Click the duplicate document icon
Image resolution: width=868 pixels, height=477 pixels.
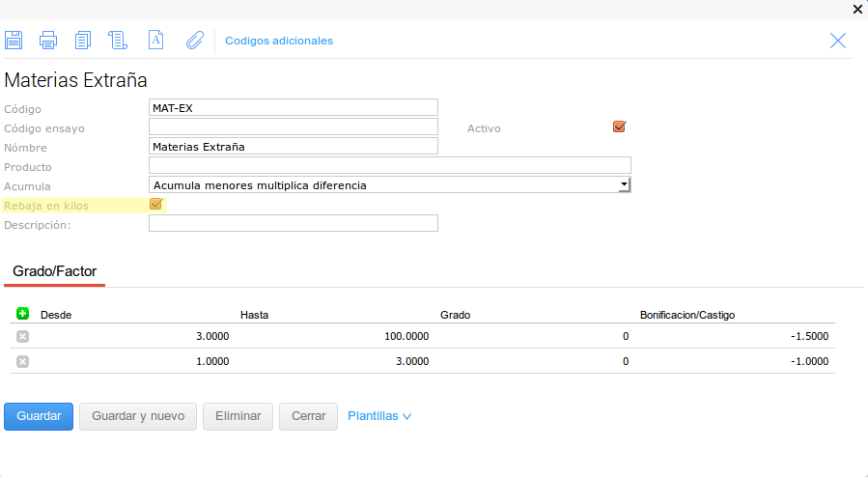(83, 41)
